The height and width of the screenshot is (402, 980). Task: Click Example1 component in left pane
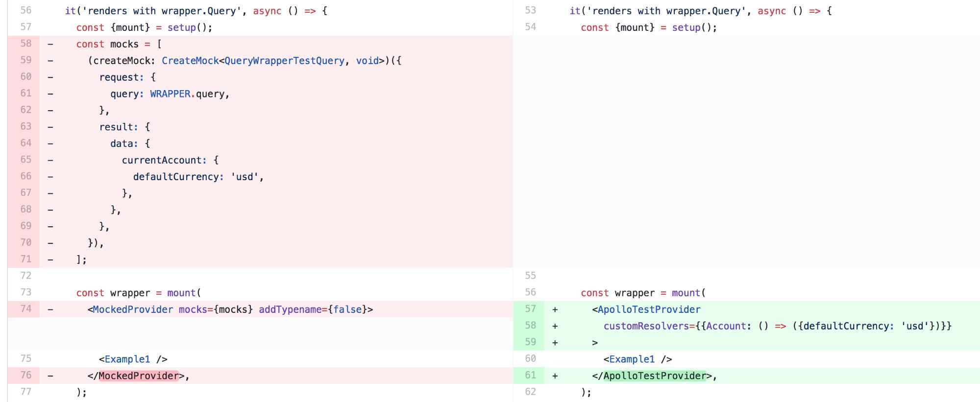click(x=127, y=359)
